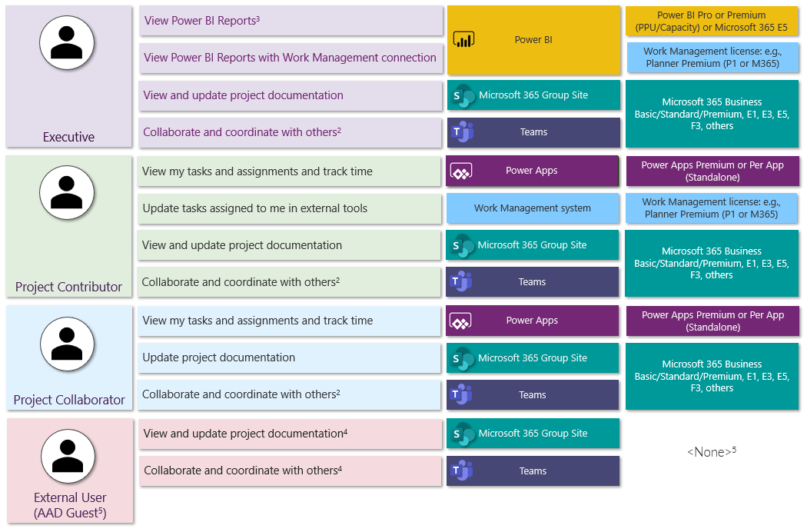807x532 pixels.
Task: Click SharePoint icon in the External User section
Action: point(463,434)
